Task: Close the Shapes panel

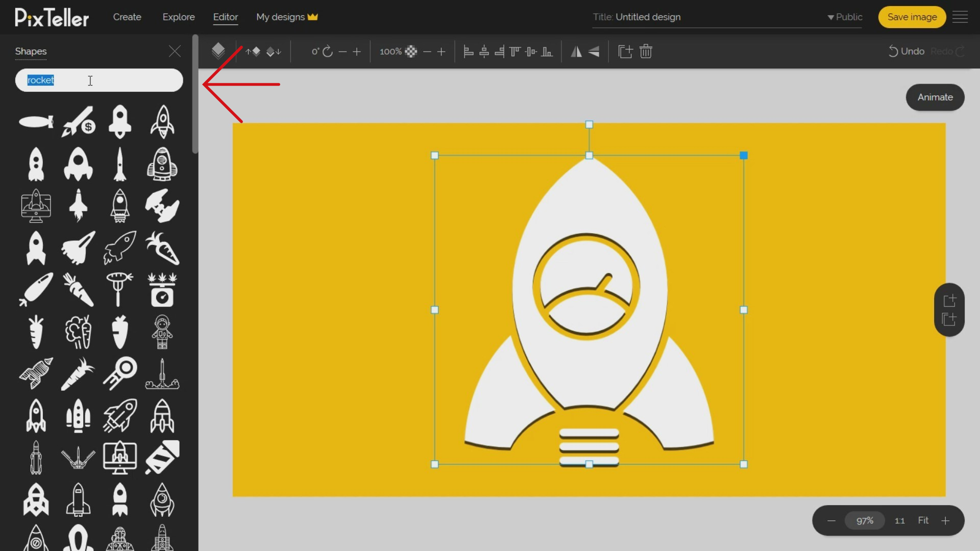Action: [x=175, y=51]
